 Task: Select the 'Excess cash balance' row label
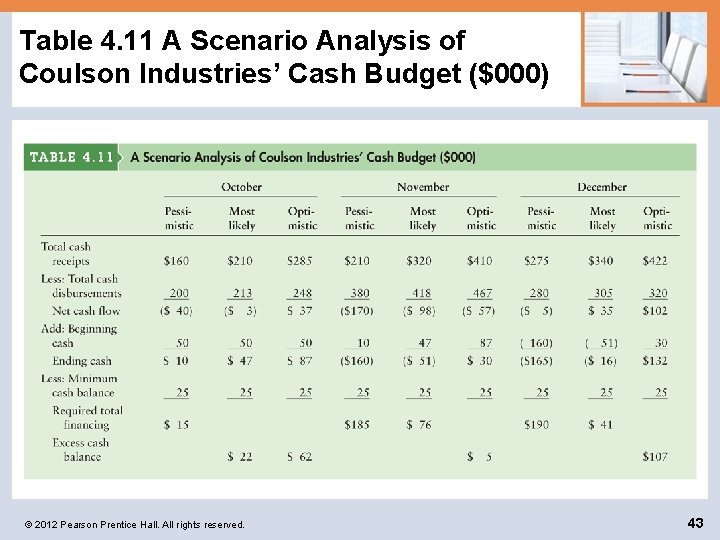tap(80, 450)
